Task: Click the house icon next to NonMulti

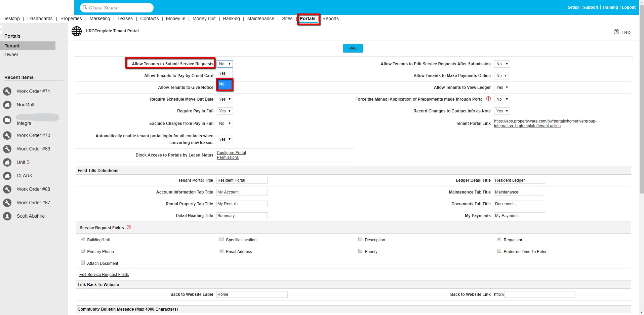Action: click(x=7, y=105)
